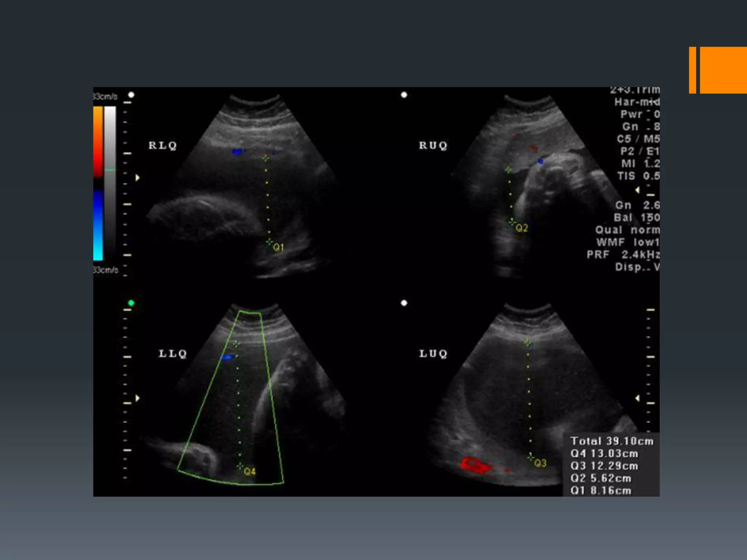Click the Q3 12.29cm measurement
The height and width of the screenshot is (560, 747).
pyautogui.click(x=604, y=466)
